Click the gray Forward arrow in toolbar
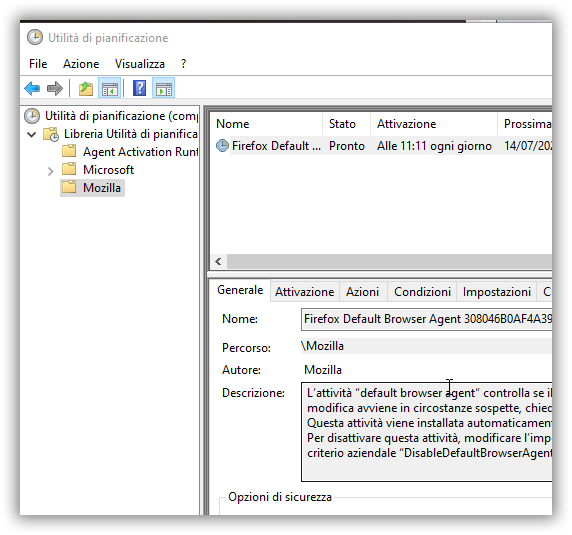 (x=55, y=89)
